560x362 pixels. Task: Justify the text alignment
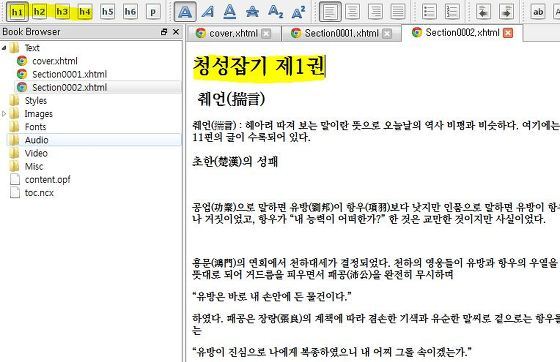(x=398, y=12)
